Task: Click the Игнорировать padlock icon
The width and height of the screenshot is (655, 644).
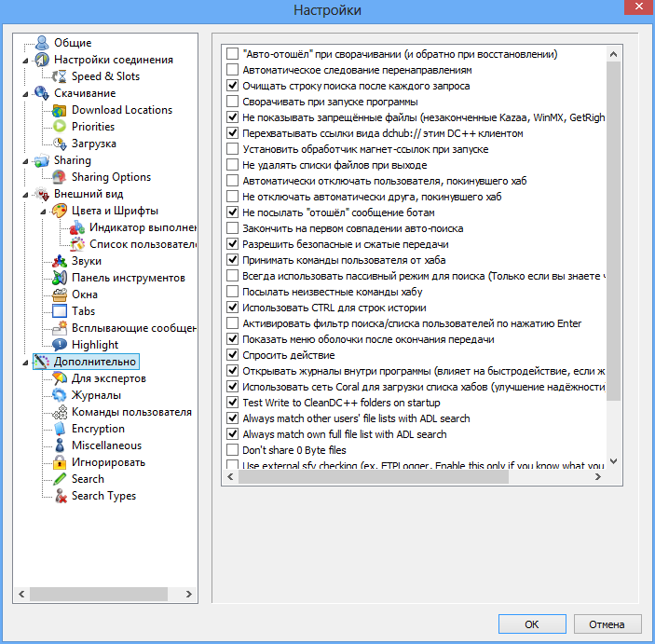Action: [x=60, y=462]
